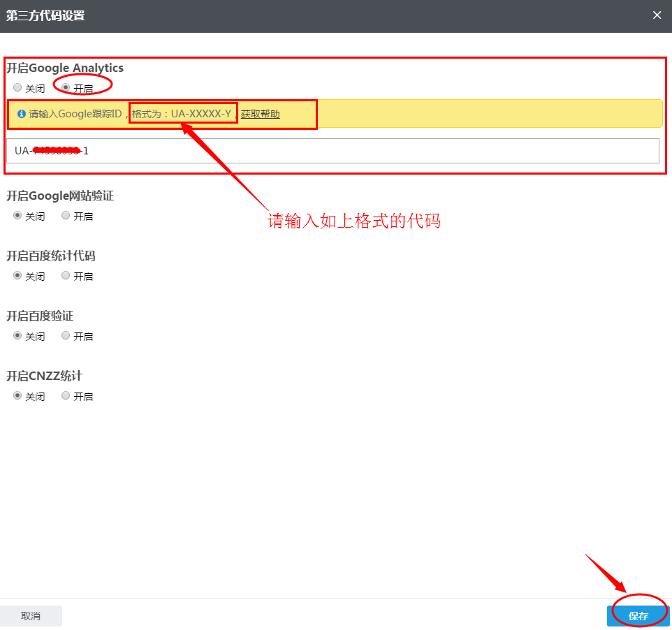This screenshot has width=672, height=630.
Task: Click the 格式为：UA-XXXXX-Y format hint
Action: [x=183, y=113]
